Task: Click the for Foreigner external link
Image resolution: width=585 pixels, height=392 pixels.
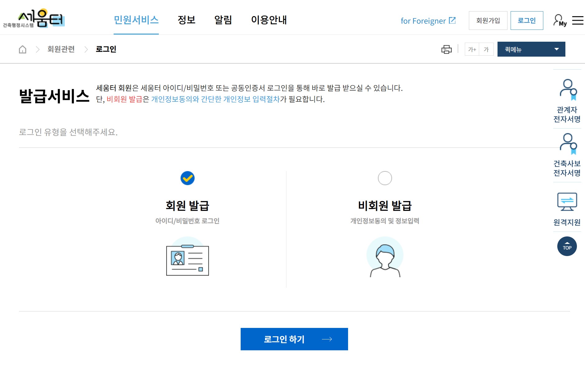Action: [428, 21]
